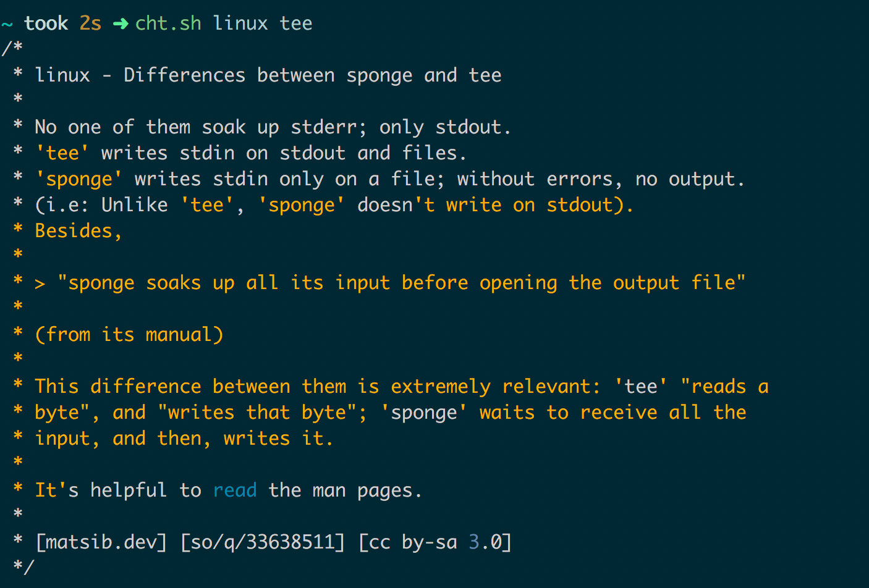Click the "(i.e:" text
The width and height of the screenshot is (869, 588).
62,205
